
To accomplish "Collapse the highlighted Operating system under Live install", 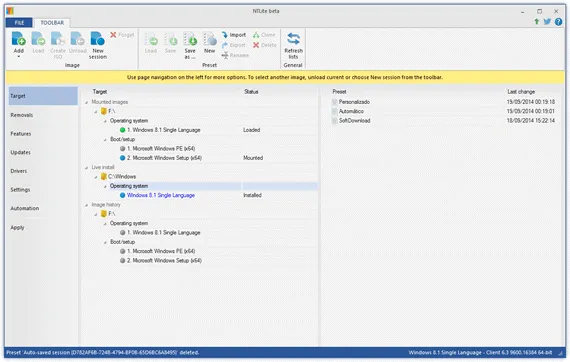I will point(105,186).
